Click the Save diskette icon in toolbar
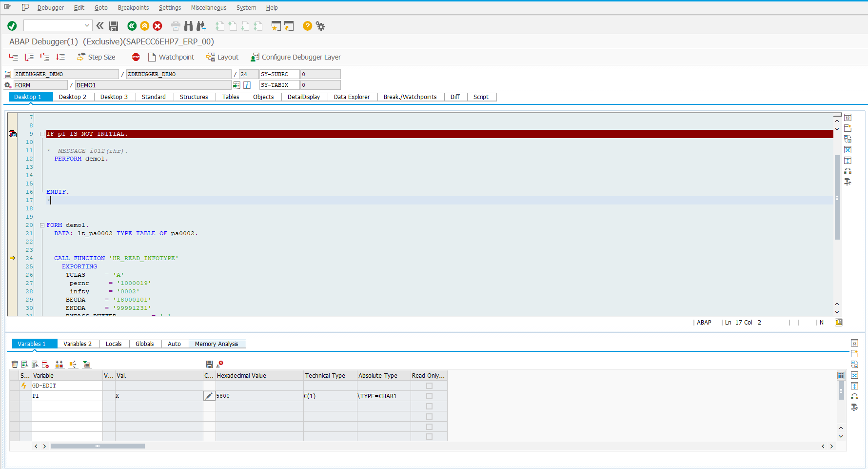Viewport: 868px width, 469px height. coord(114,26)
